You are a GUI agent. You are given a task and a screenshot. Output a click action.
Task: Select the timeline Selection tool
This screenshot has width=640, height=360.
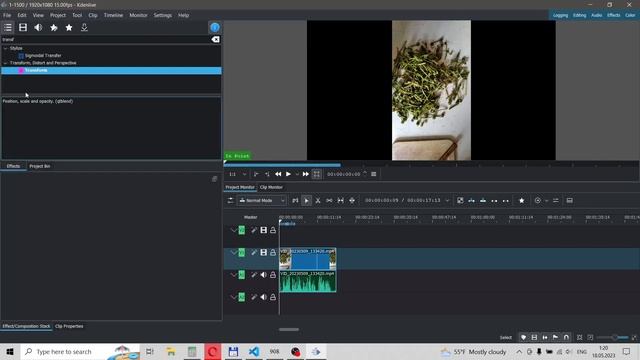point(307,200)
